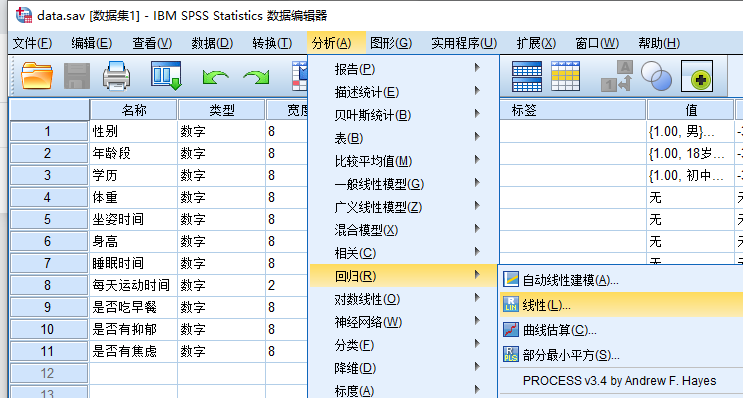
Task: Click the green plus toolbar icon
Action: 697,76
